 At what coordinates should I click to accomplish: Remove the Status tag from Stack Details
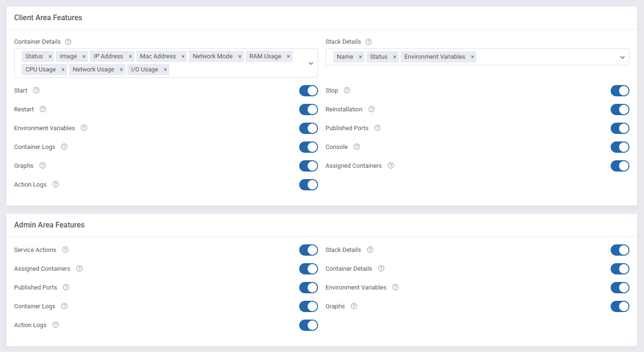(x=395, y=57)
